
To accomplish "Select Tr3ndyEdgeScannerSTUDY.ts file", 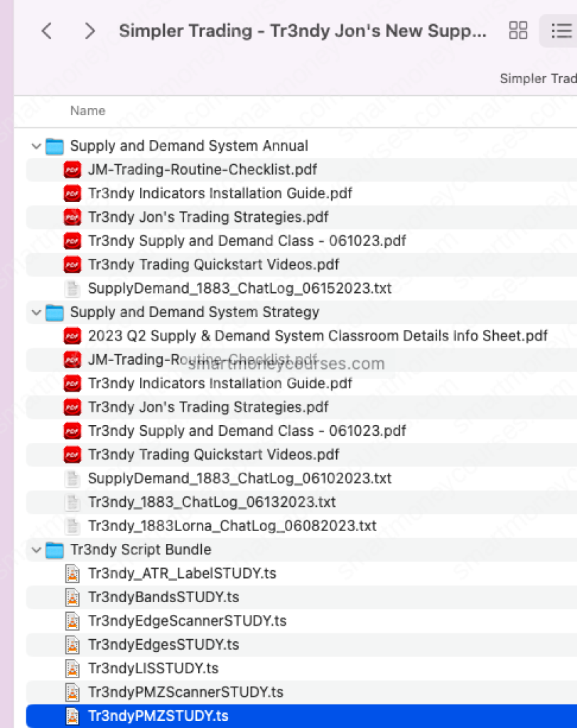I will (x=187, y=621).
